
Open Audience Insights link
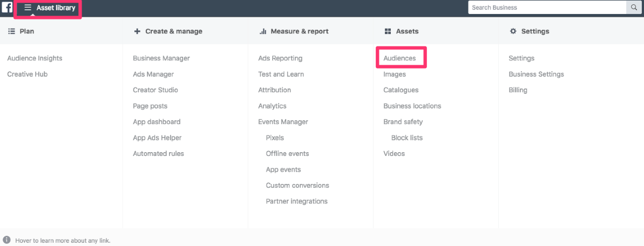[x=35, y=58]
